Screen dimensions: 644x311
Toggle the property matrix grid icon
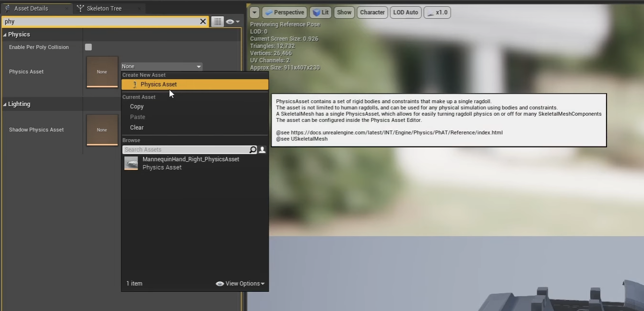[x=217, y=22]
